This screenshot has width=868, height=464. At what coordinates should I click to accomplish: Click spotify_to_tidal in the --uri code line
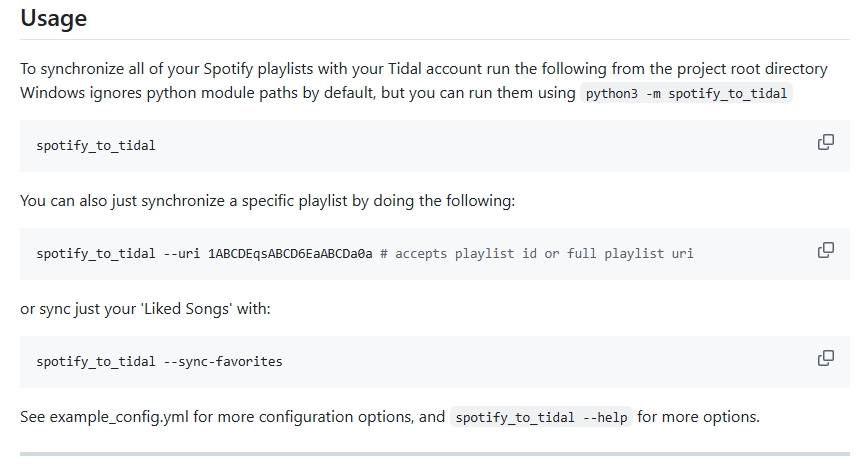click(x=96, y=254)
